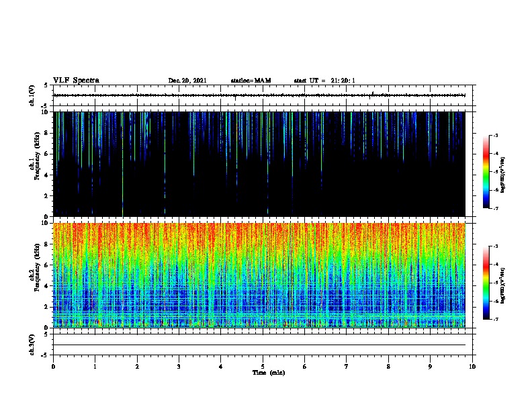Click the ch.1 colorbar log(PSD) label
Screen dimensions: 532x411
[503, 175]
